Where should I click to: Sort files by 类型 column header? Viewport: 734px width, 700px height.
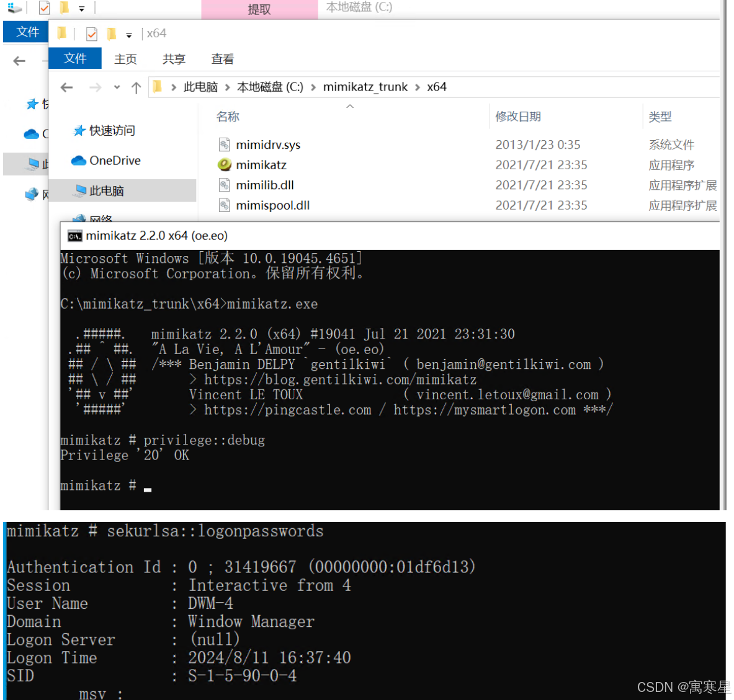click(x=660, y=117)
